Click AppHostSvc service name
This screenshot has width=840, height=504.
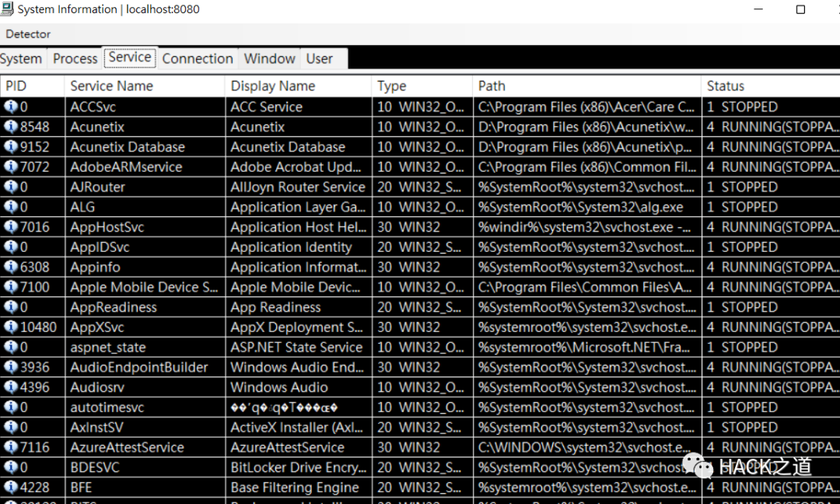[x=107, y=227]
